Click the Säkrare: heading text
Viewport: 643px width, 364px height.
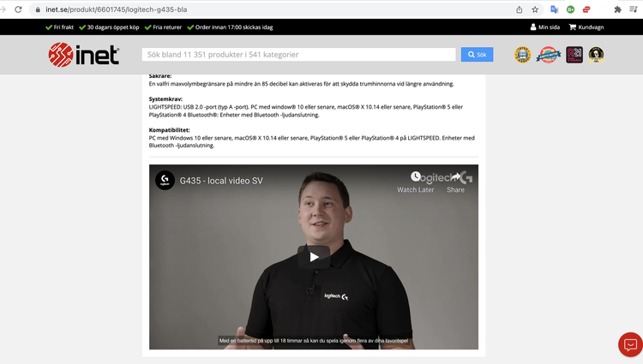160,76
